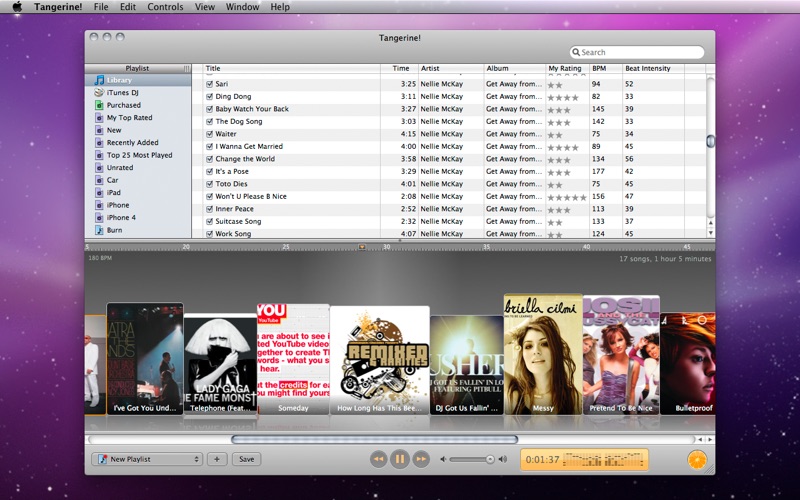The image size is (800, 500).
Task: Click the orange timeline position marker
Action: [x=362, y=247]
